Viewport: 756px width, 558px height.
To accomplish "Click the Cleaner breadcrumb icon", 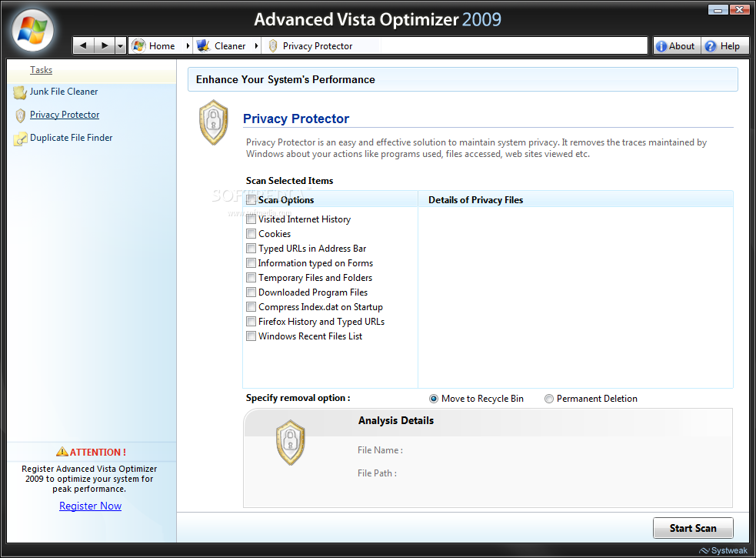I will [203, 46].
